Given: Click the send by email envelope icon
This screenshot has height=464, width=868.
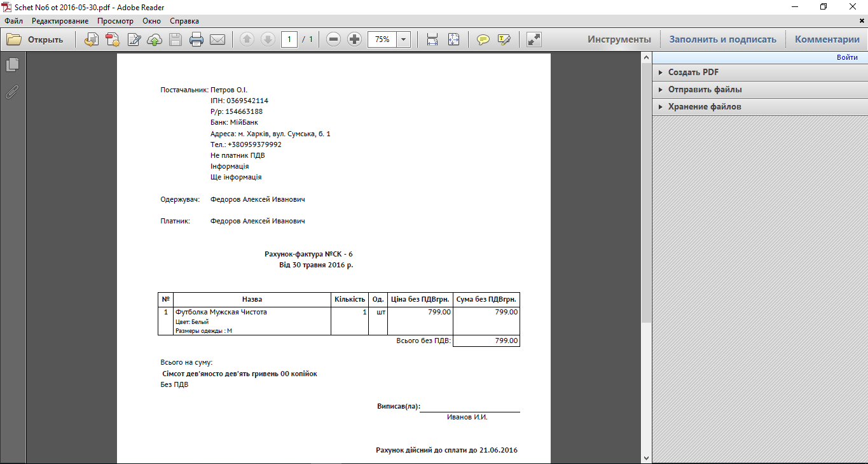Looking at the screenshot, I should click(217, 39).
